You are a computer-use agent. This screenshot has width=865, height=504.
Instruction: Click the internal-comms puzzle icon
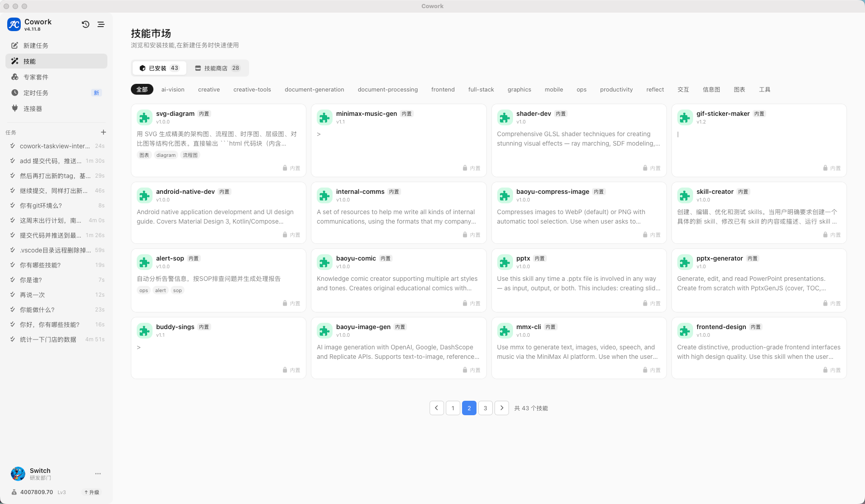pos(324,196)
